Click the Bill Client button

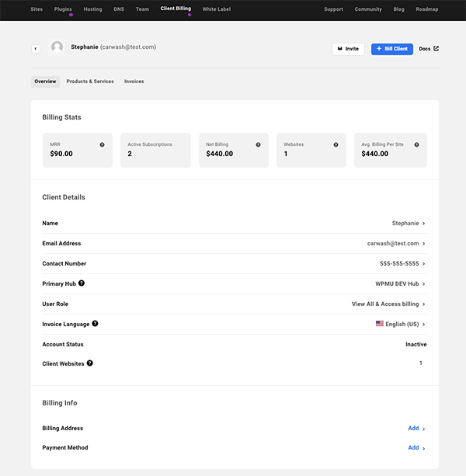pyautogui.click(x=391, y=49)
